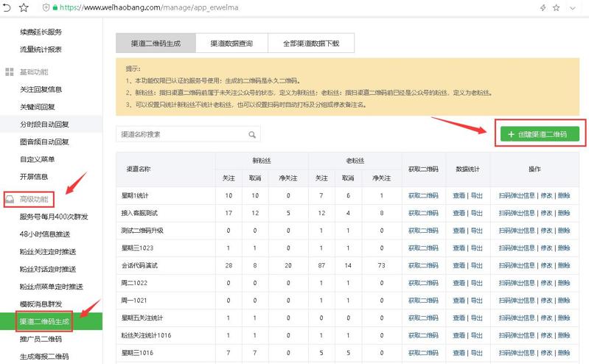Expand the 基础功能 section header
The width and height of the screenshot is (589, 364).
coord(34,72)
